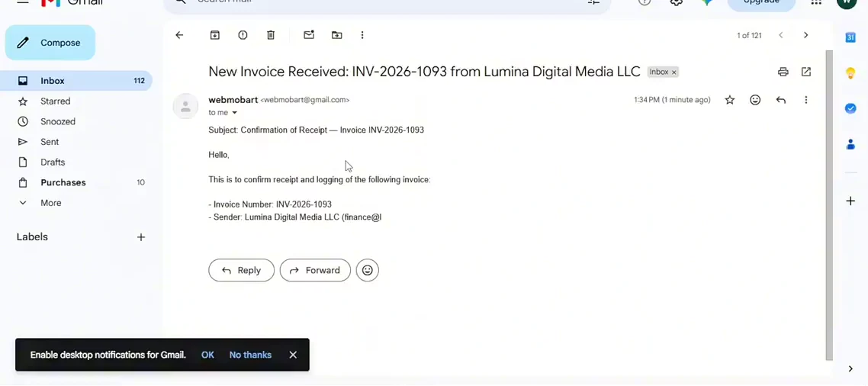Dismiss the notification prompt with X

coord(293,355)
